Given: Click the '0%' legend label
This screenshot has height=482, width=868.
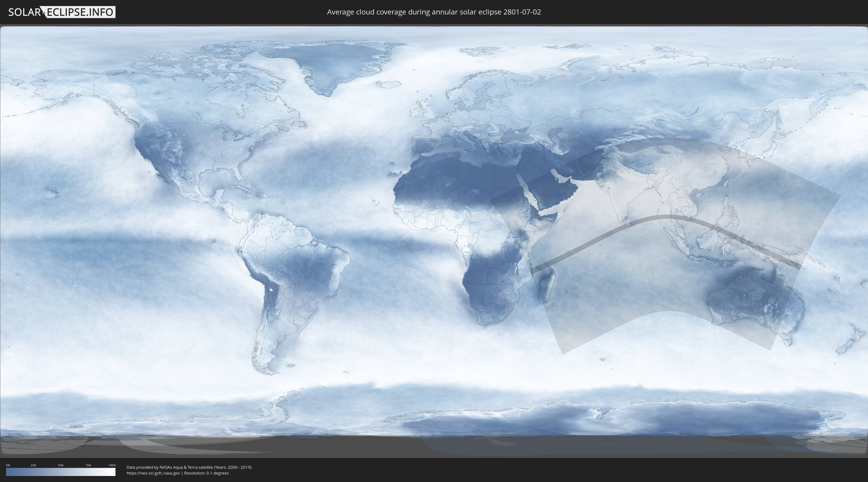Looking at the screenshot, I should point(8,465).
